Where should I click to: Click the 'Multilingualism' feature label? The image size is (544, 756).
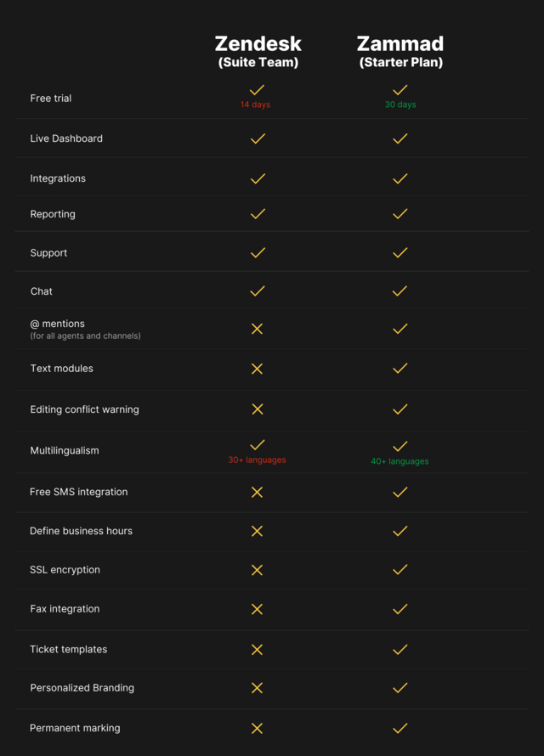65,451
